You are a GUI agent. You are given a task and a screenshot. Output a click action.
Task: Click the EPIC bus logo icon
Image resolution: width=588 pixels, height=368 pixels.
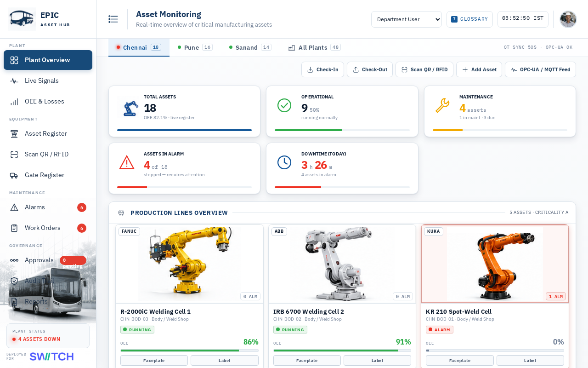tap(22, 19)
